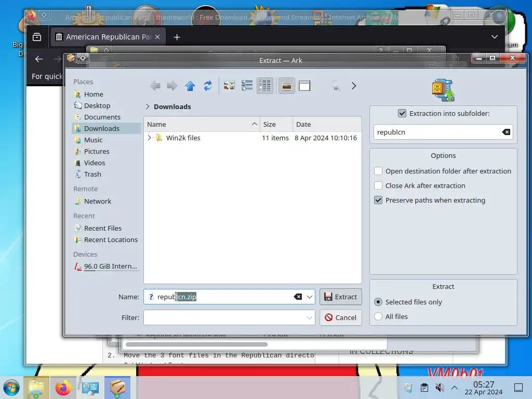The image size is (532, 399).
Task: Open system settings taskbar icon
Action: (x=90, y=388)
